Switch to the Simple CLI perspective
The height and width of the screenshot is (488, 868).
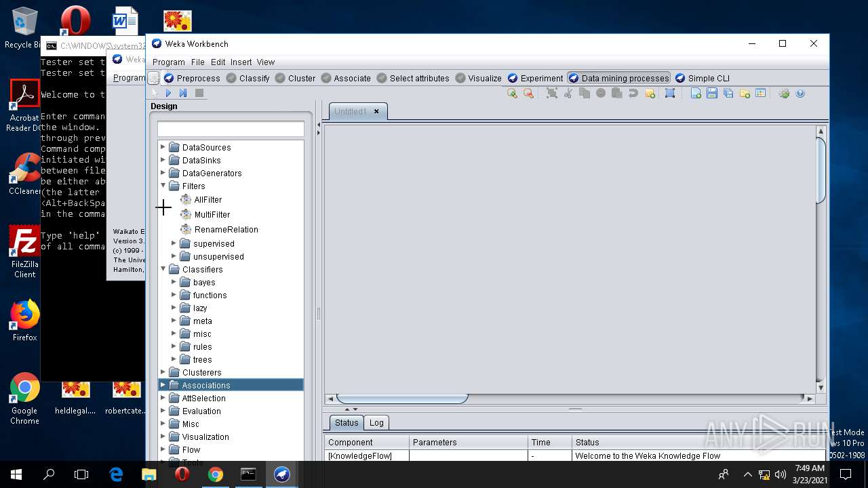point(703,78)
